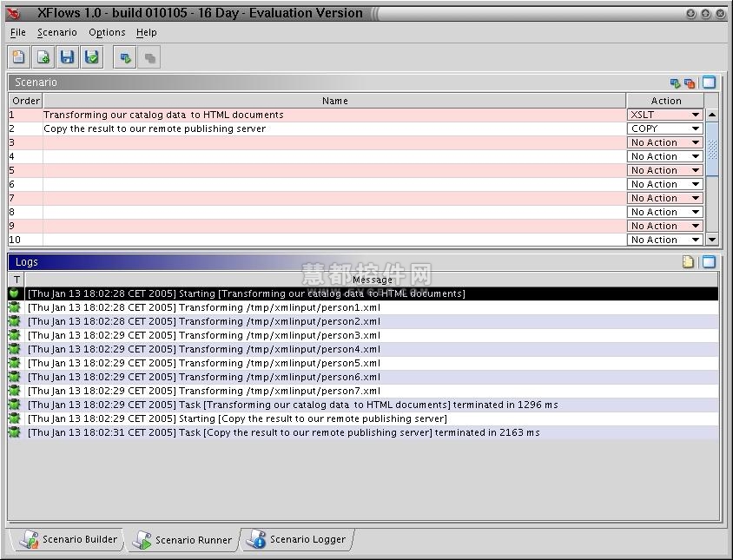Click the empty Name cell in row 3
This screenshot has width=733, height=560.
[x=334, y=142]
